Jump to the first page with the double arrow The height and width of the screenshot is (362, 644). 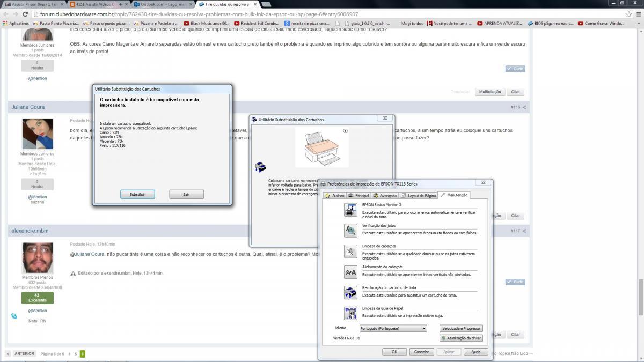(8, 354)
